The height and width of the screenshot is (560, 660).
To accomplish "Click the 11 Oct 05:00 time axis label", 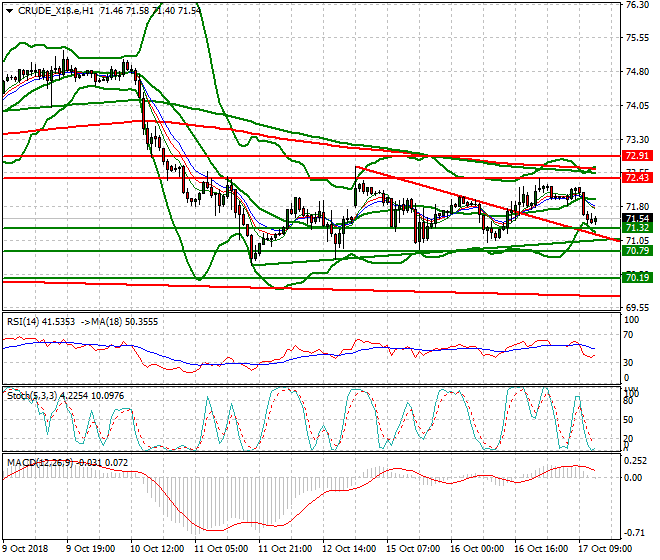I will coord(221,549).
